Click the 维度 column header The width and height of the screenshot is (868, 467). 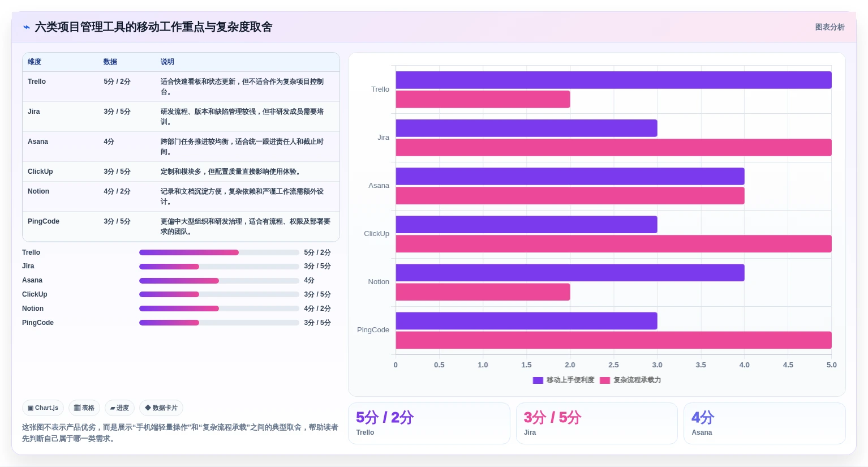coord(35,62)
